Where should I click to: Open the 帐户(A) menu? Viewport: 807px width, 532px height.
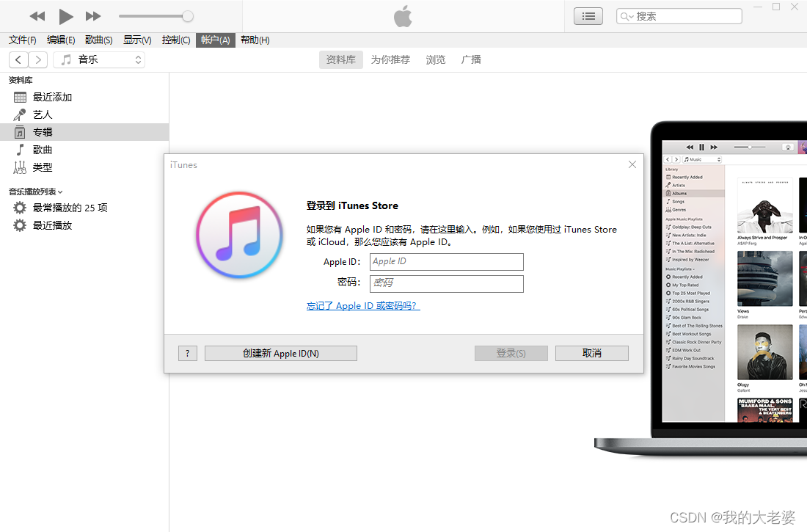point(215,40)
